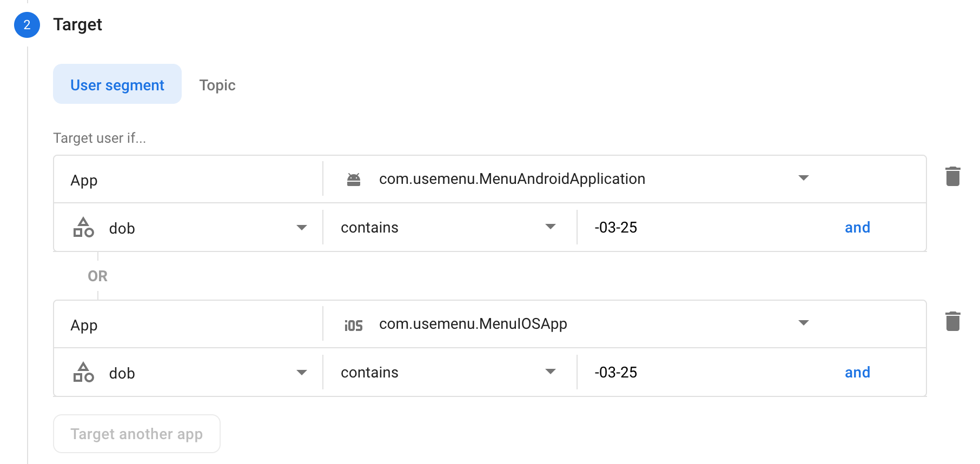Open the iOS app selector dropdown
Image resolution: width=980 pixels, height=464 pixels.
(x=804, y=323)
